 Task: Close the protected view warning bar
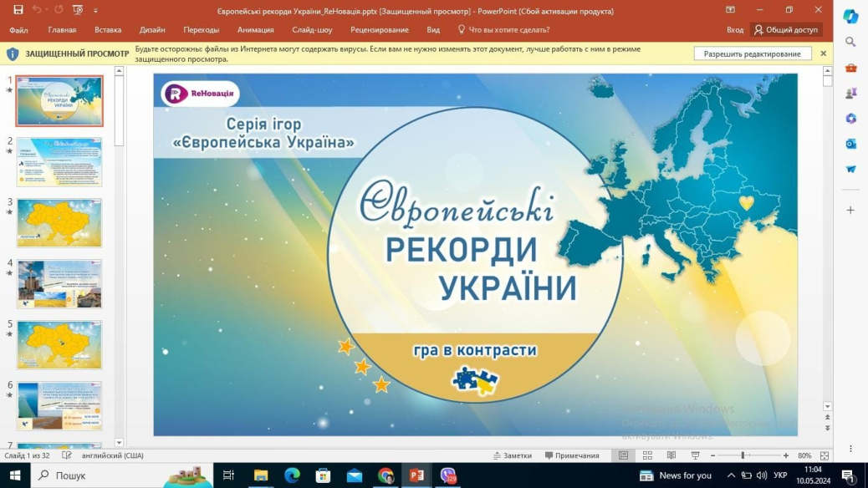click(x=823, y=53)
